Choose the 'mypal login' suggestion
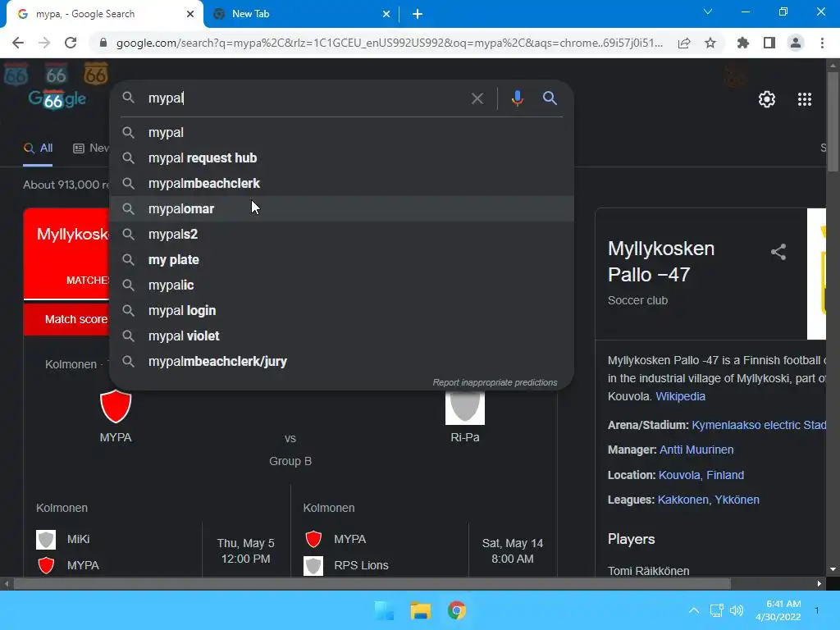 (341, 311)
